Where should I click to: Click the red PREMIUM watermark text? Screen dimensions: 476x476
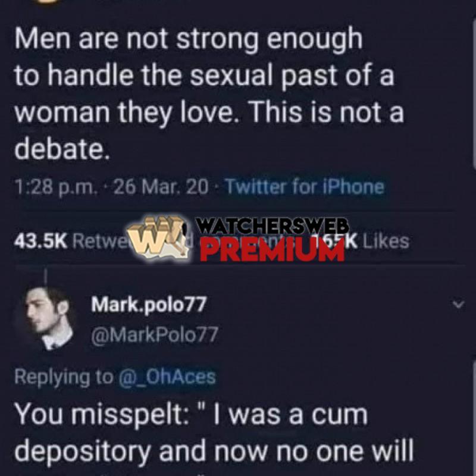273,249
